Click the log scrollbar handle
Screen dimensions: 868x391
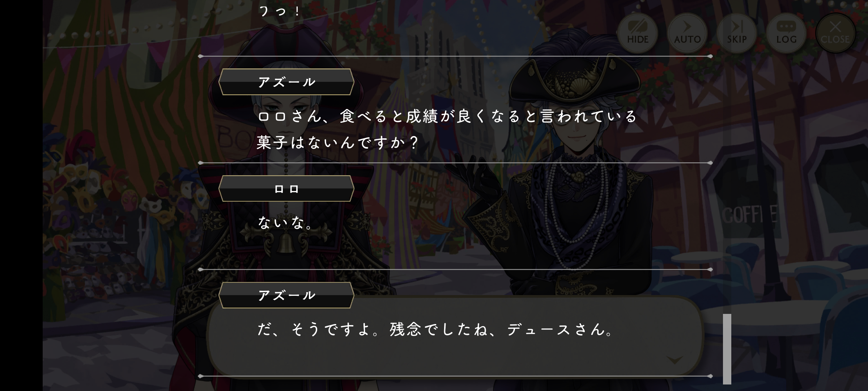[x=727, y=349]
